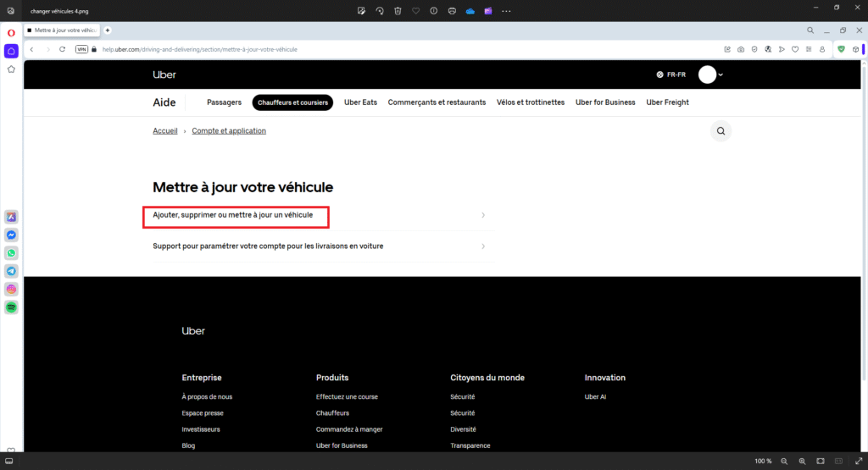
Task: Select the Uber Eats help tab
Action: click(x=360, y=102)
